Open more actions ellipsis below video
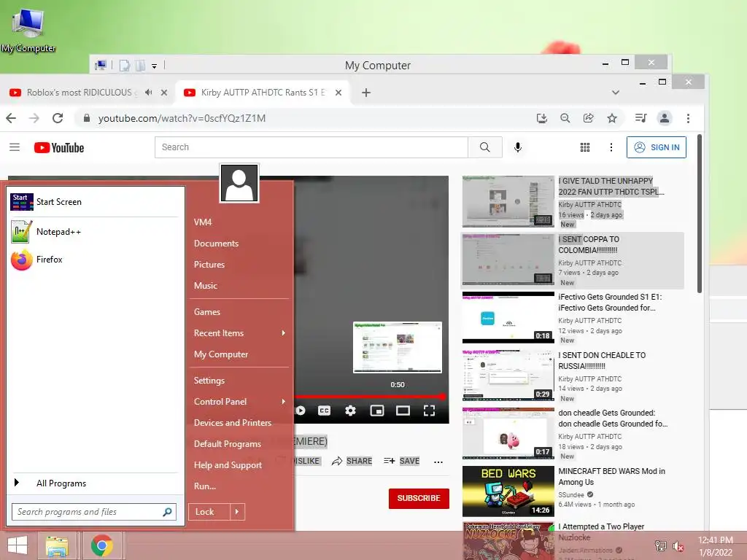This screenshot has height=560, width=747. point(438,462)
